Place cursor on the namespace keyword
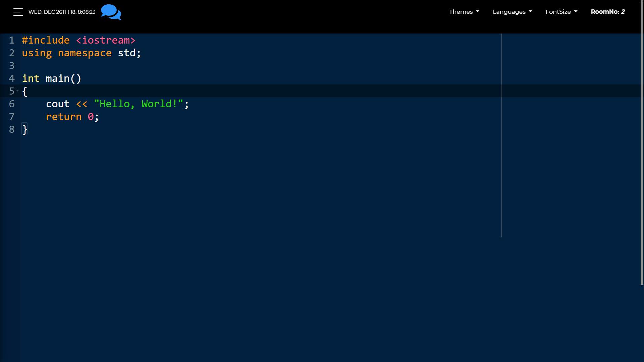Viewport: 644px width, 362px height. (x=85, y=53)
